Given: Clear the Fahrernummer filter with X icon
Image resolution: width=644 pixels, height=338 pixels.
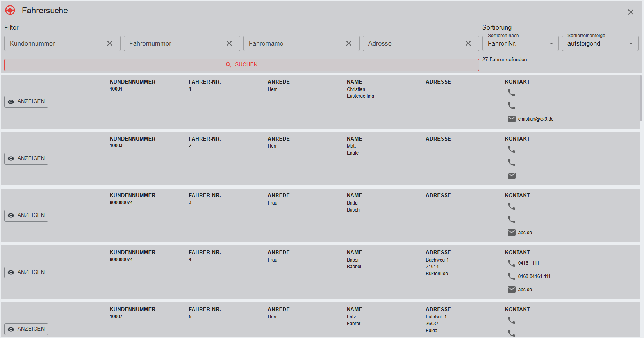Looking at the screenshot, I should click(x=229, y=43).
